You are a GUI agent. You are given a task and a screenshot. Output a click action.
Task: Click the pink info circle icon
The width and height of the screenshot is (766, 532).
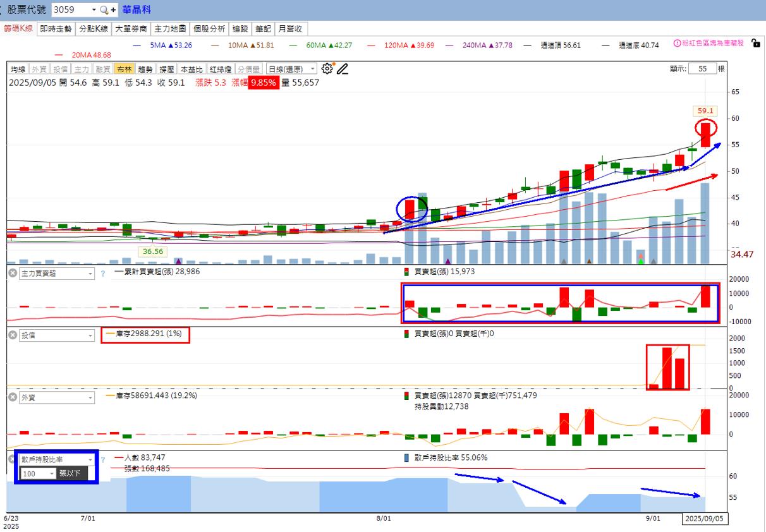[678, 44]
